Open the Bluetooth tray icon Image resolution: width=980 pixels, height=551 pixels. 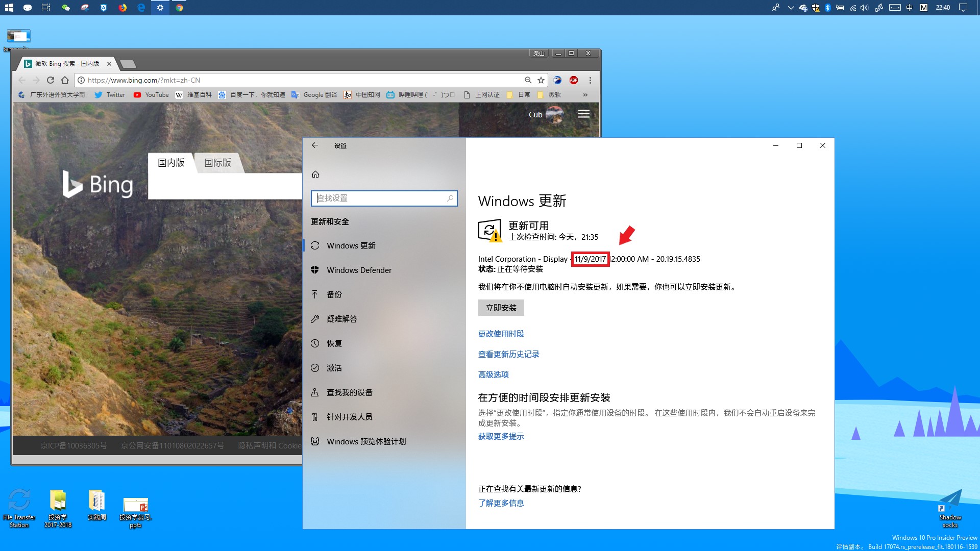(x=828, y=8)
